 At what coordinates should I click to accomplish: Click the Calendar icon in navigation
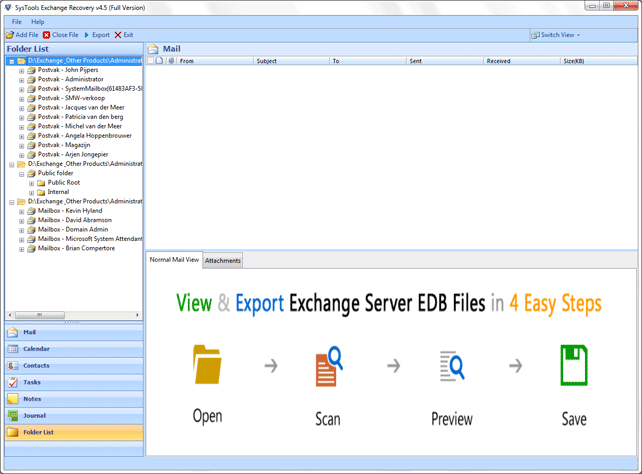click(13, 349)
